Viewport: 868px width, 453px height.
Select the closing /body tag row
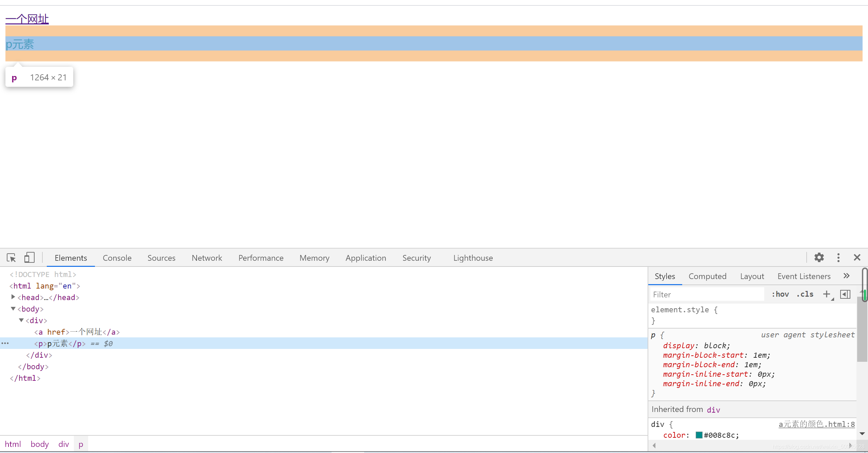click(33, 366)
